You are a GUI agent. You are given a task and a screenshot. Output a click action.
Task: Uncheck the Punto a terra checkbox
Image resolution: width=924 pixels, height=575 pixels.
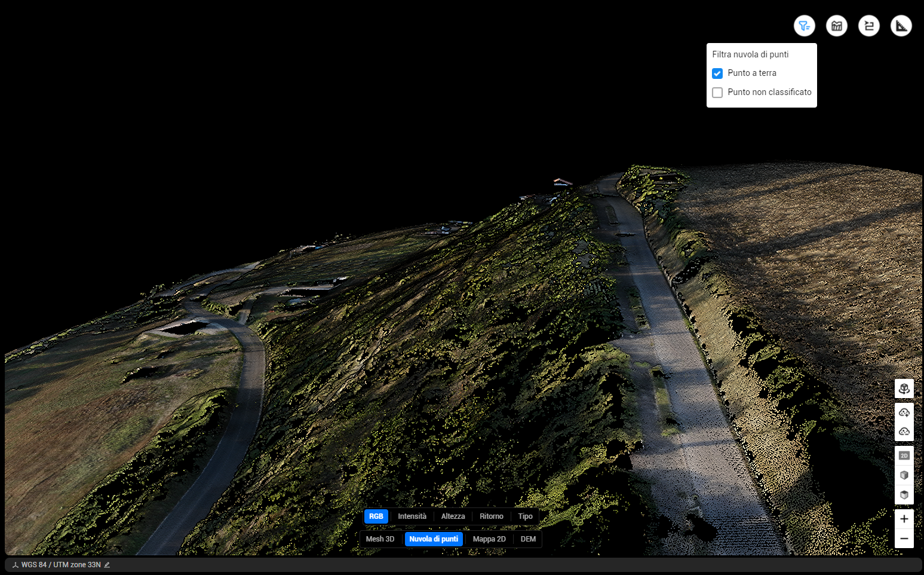coord(717,74)
